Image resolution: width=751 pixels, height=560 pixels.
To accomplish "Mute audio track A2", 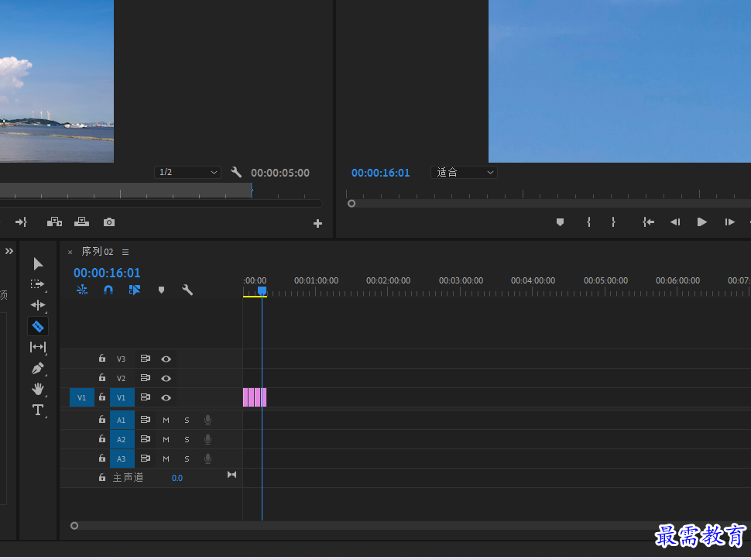I will [166, 439].
